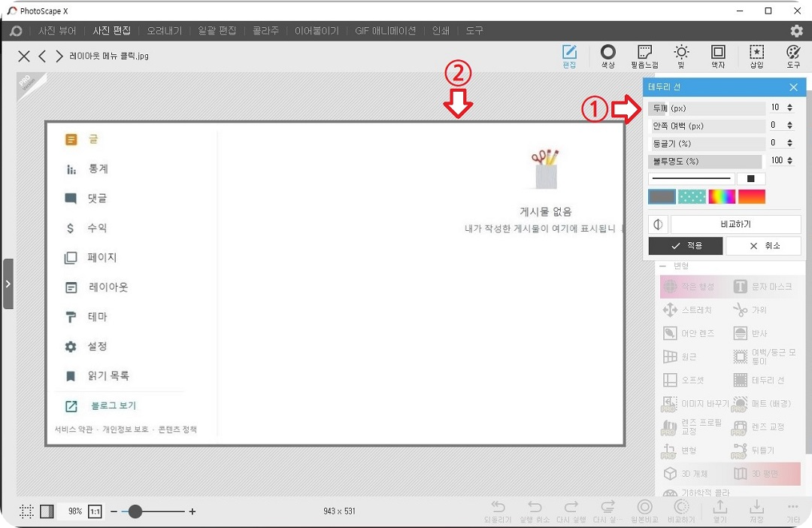
Task: Expand the hidden left side panel arrow
Action: point(8,284)
